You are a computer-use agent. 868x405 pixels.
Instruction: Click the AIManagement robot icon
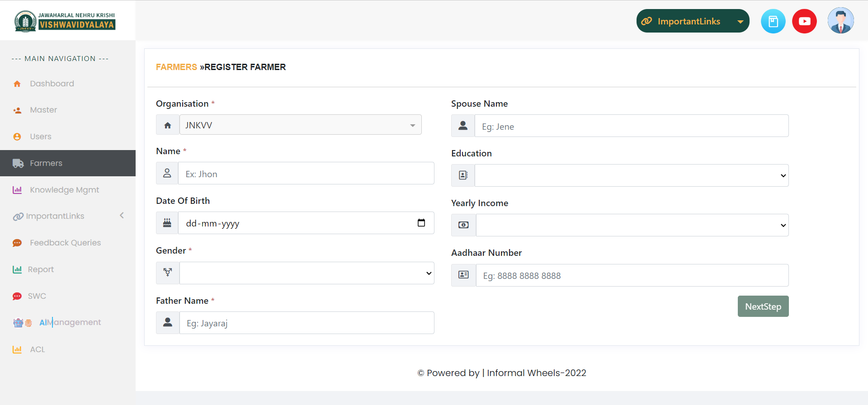coord(18,323)
